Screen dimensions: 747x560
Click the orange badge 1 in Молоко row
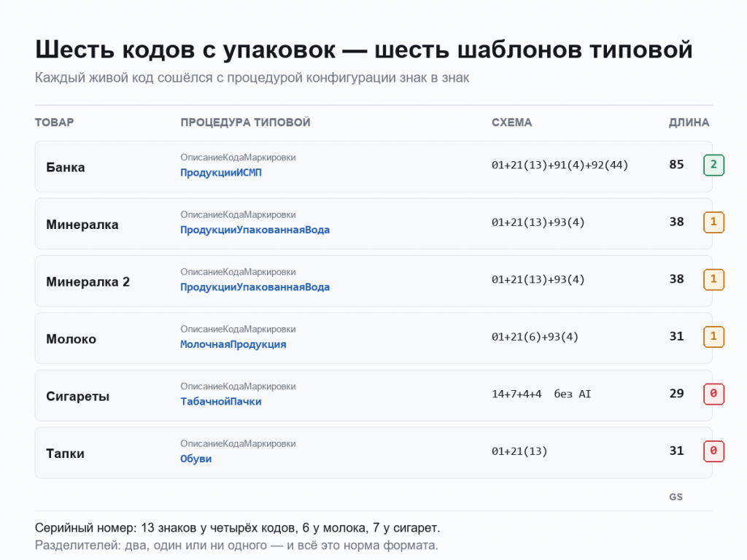coord(713,337)
